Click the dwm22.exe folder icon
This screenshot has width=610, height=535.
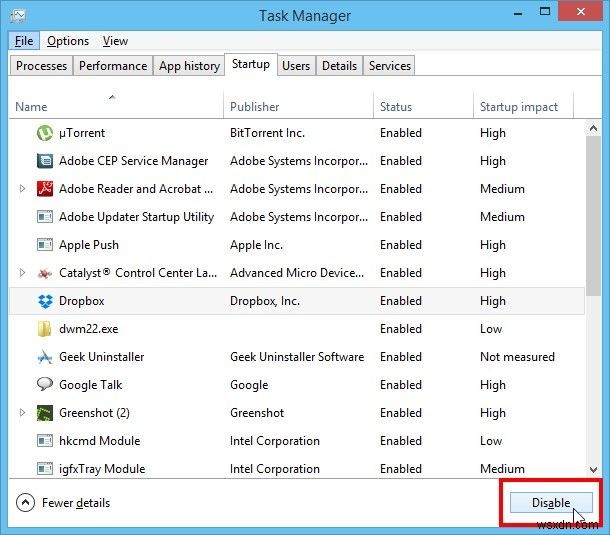click(x=45, y=329)
